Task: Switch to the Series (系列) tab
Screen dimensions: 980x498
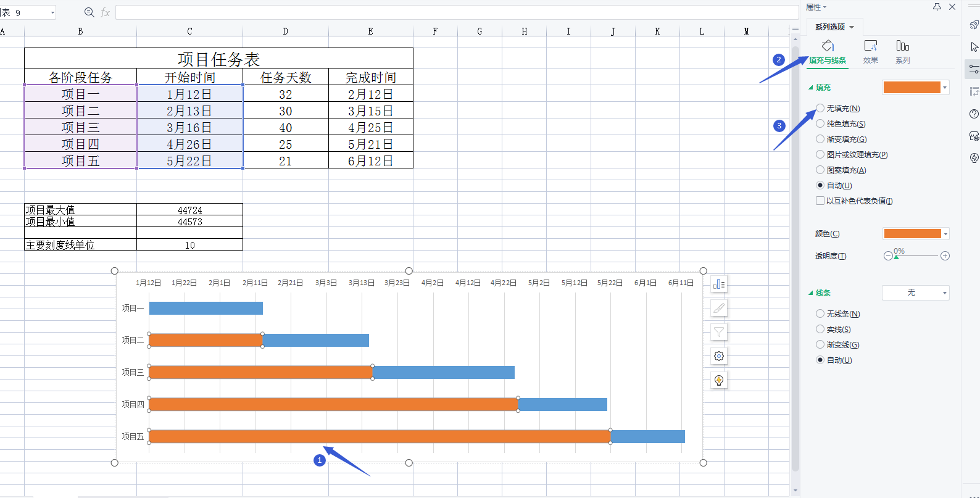Action: (x=903, y=52)
